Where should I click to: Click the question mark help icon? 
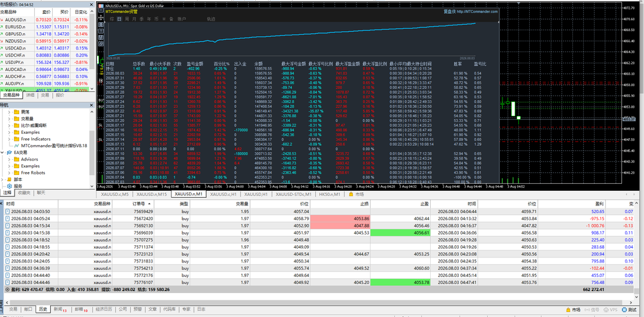[101, 31]
